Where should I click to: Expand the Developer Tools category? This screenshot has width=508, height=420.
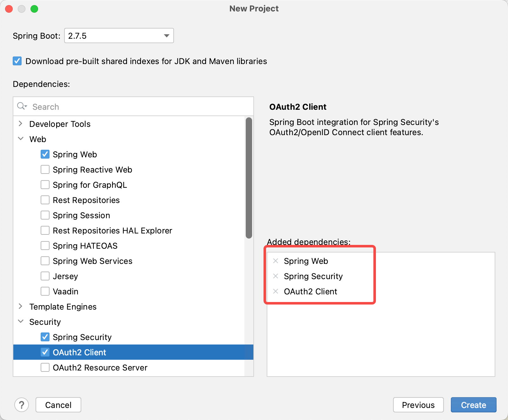(21, 124)
